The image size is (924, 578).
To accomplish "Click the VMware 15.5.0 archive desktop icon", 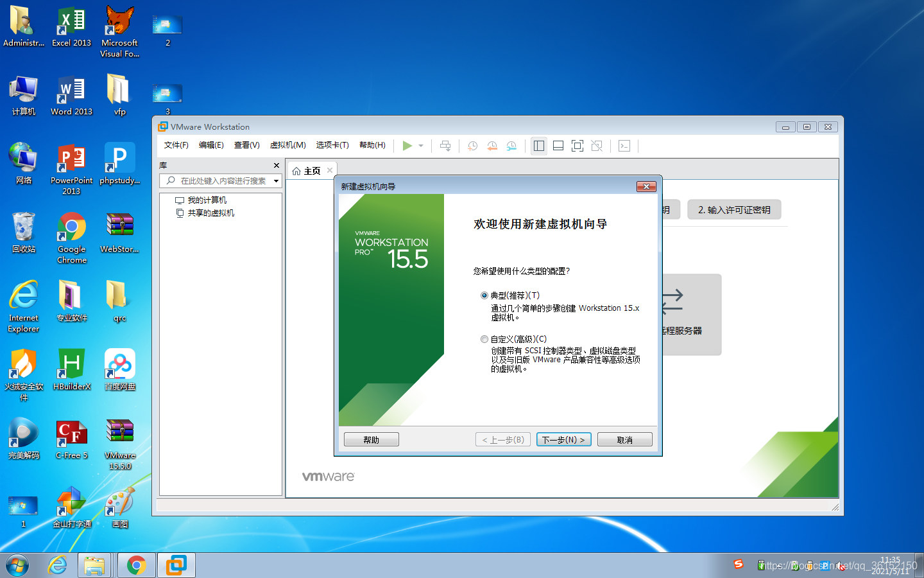I will click(119, 444).
